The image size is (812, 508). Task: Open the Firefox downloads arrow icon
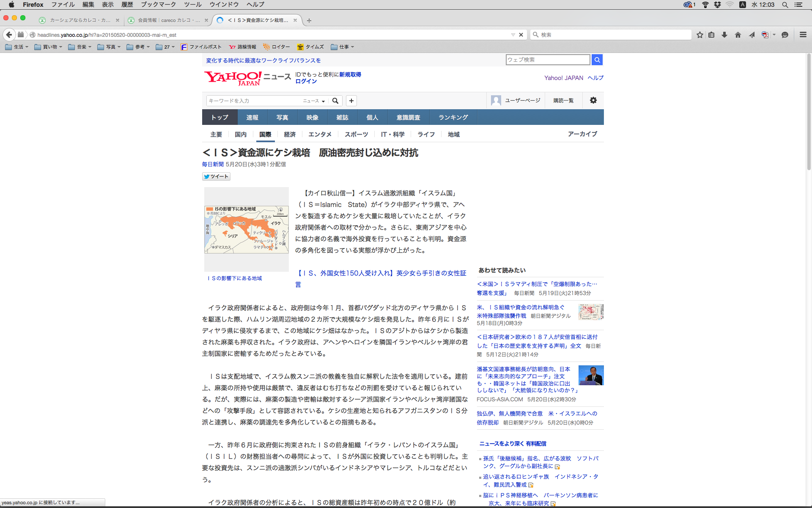(724, 35)
